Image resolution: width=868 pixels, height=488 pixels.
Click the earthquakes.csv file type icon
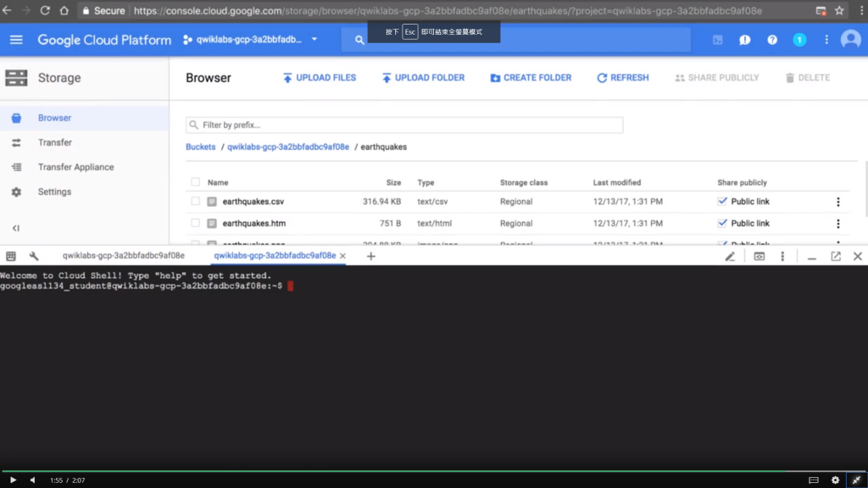click(x=211, y=202)
